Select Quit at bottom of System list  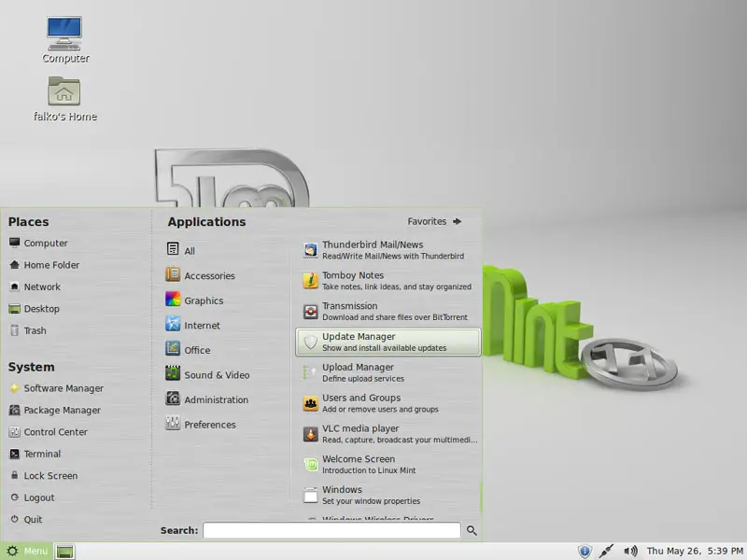[x=26, y=520]
